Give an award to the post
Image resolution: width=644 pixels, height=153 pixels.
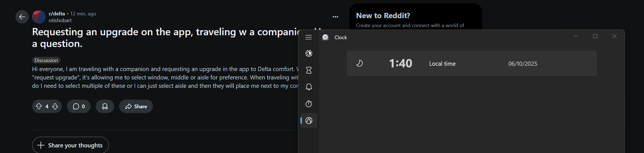[105, 106]
